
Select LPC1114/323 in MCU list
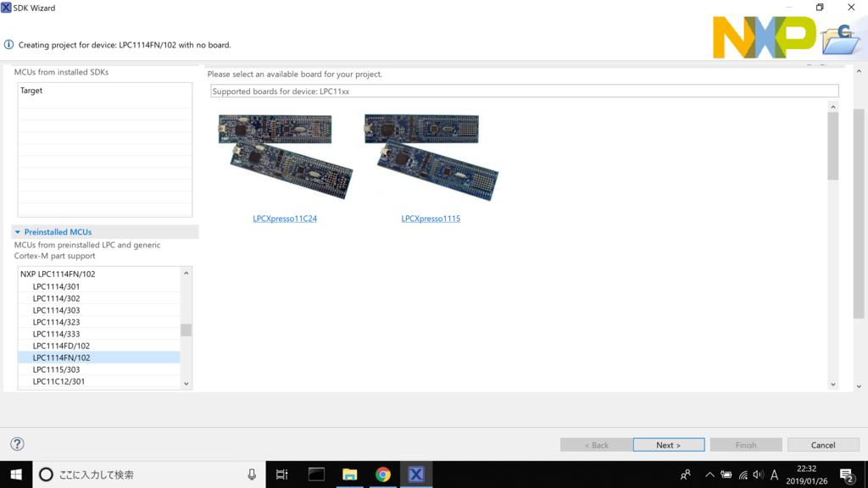pyautogui.click(x=56, y=322)
